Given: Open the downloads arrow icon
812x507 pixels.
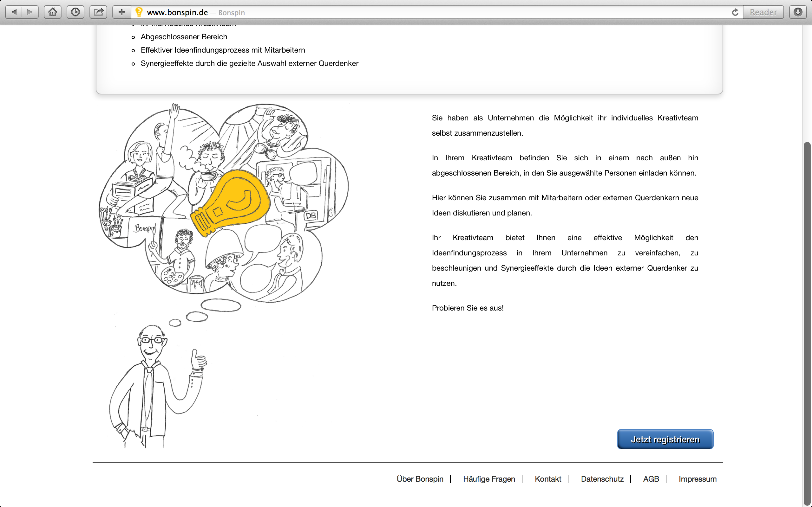Looking at the screenshot, I should (798, 12).
